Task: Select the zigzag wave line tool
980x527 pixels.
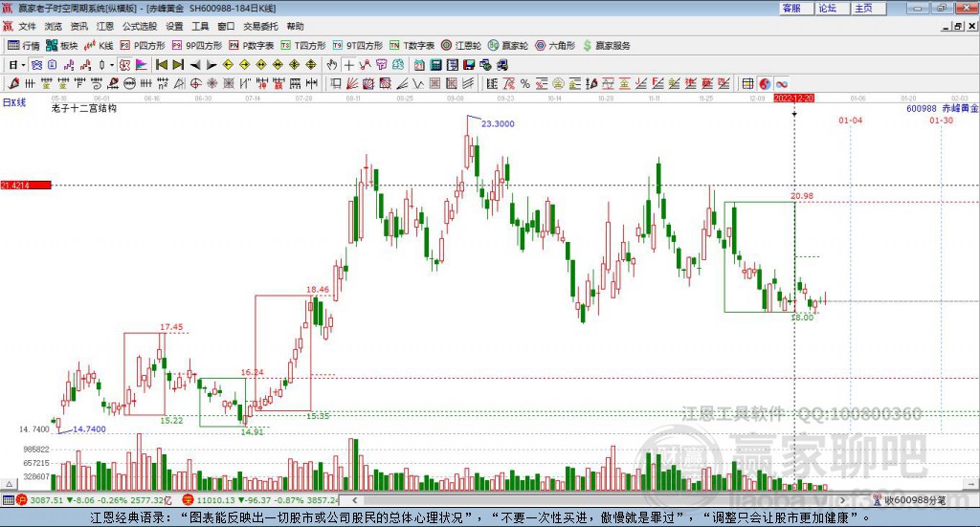Action: (418, 83)
